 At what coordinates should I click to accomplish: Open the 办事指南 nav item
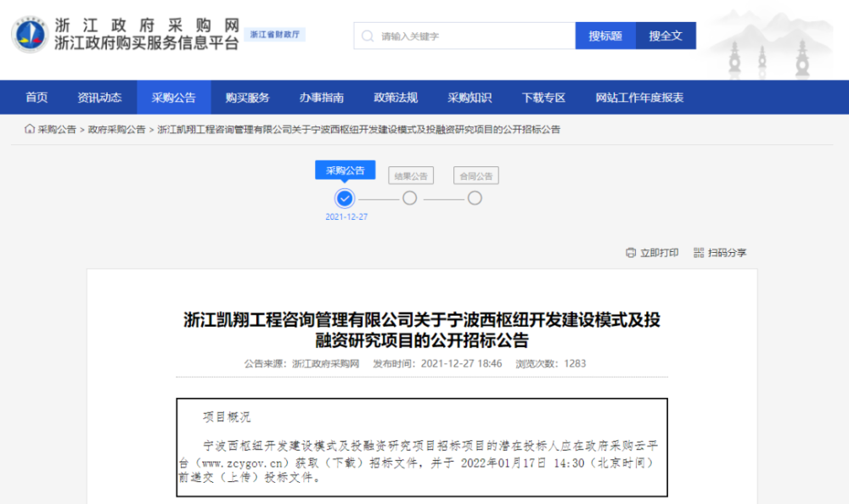(322, 98)
